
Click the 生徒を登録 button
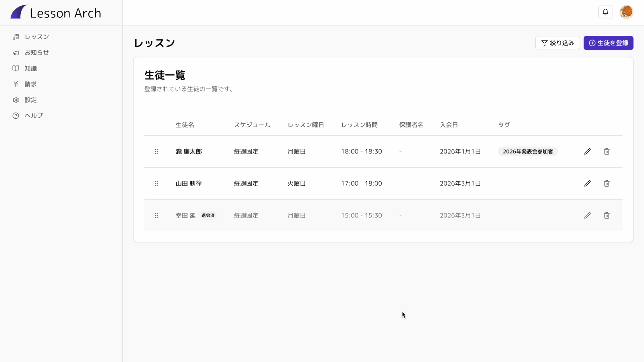click(608, 43)
